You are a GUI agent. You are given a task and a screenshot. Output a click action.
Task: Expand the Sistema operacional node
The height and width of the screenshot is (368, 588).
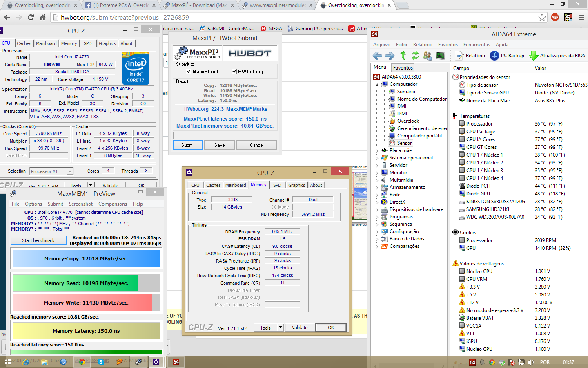point(377,158)
